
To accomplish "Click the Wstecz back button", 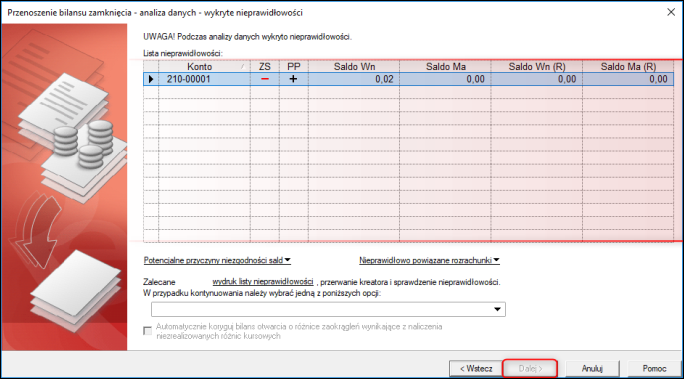I will 476,369.
